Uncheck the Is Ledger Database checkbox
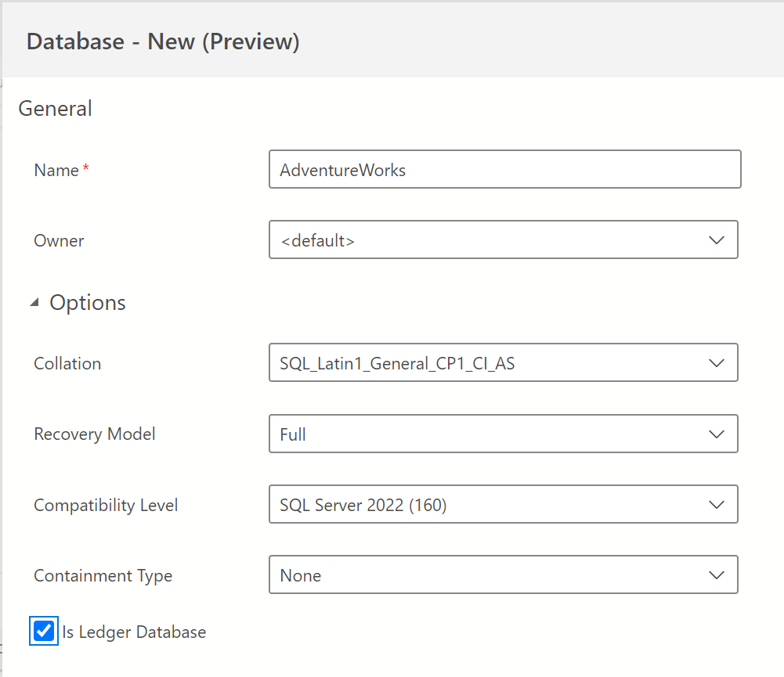The width and height of the screenshot is (784, 677). [44, 631]
